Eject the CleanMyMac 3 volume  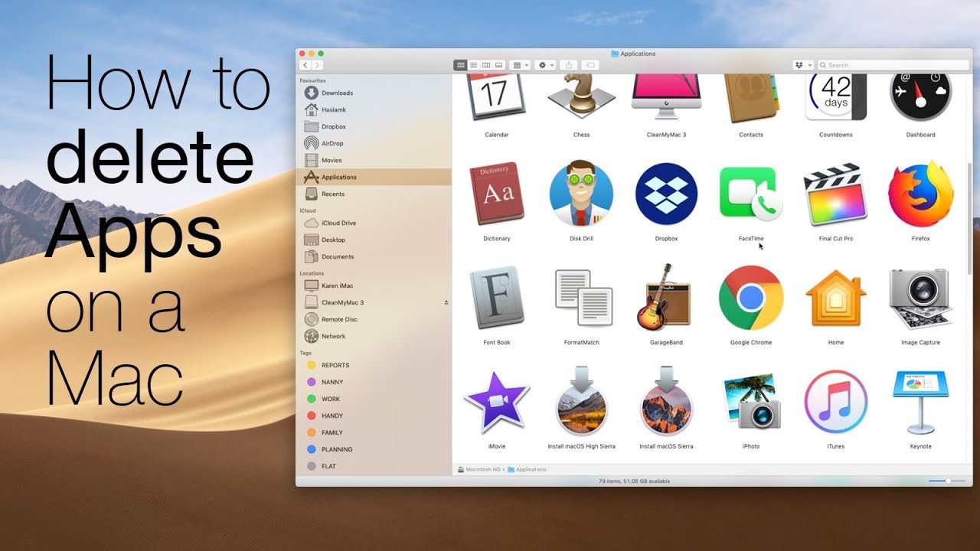[x=445, y=302]
